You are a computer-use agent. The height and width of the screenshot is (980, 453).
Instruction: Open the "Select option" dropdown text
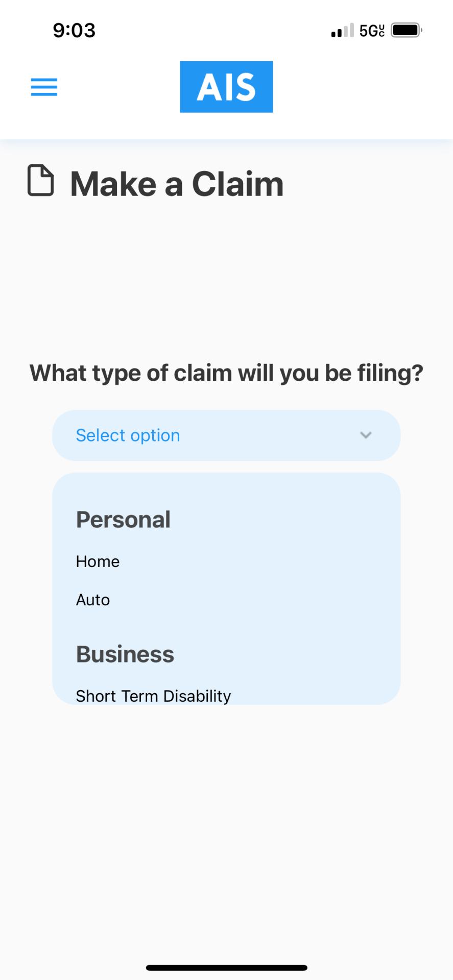click(128, 435)
